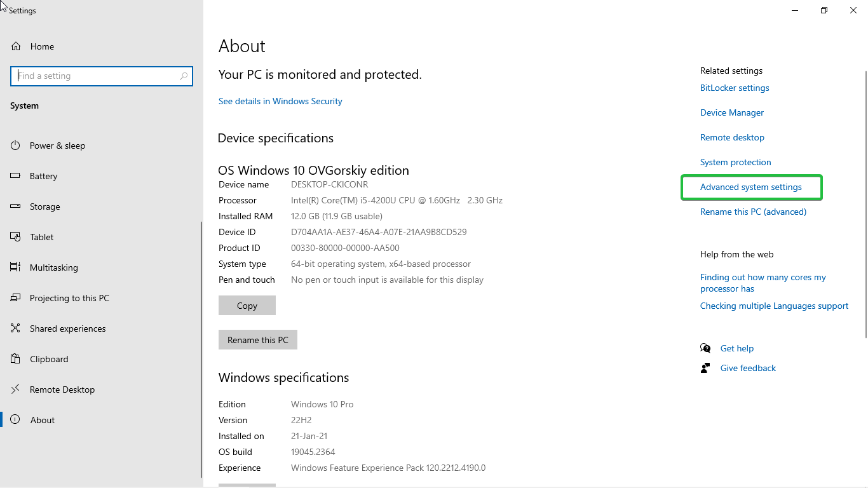Click the 12.0 GB installed RAM value

tap(337, 216)
